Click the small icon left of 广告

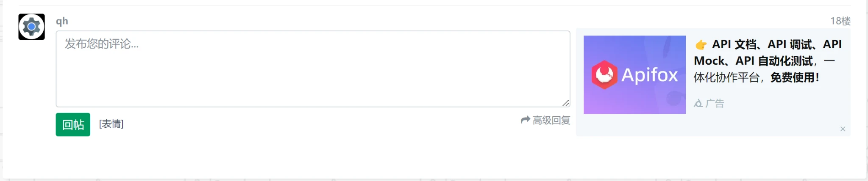point(698,103)
